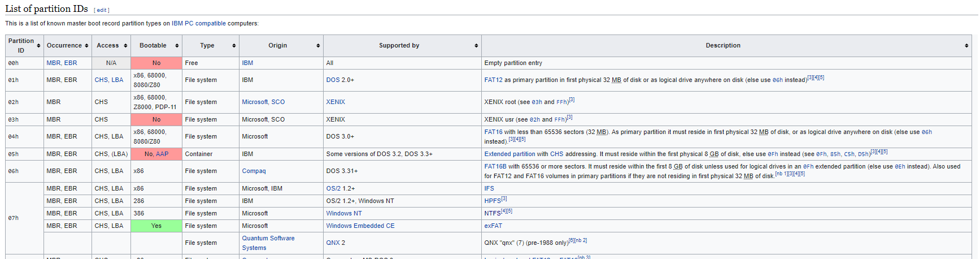Open the Windows NT link

tap(344, 213)
